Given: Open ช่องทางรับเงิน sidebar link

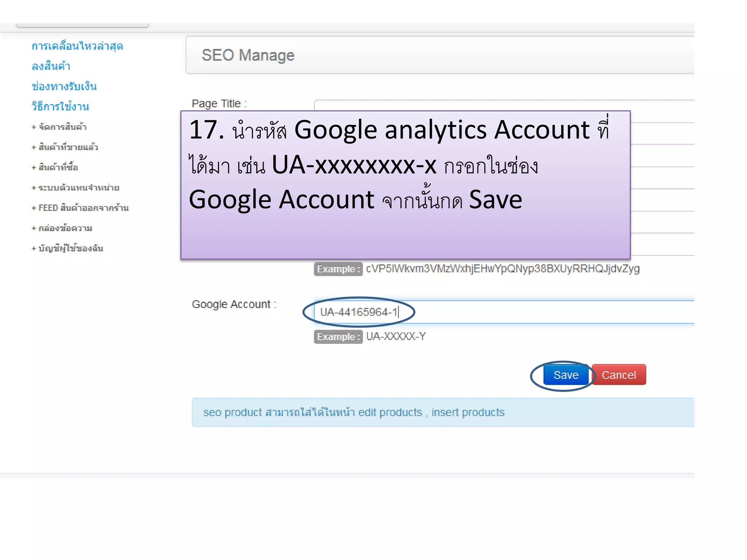Looking at the screenshot, I should pos(64,86).
